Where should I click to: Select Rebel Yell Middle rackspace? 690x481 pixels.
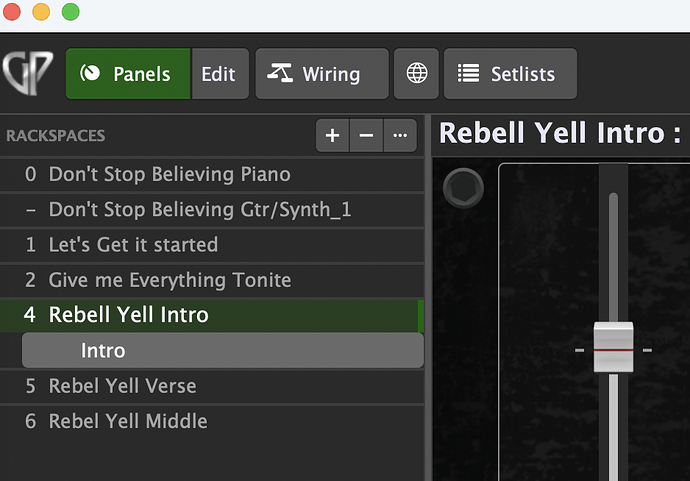(128, 421)
